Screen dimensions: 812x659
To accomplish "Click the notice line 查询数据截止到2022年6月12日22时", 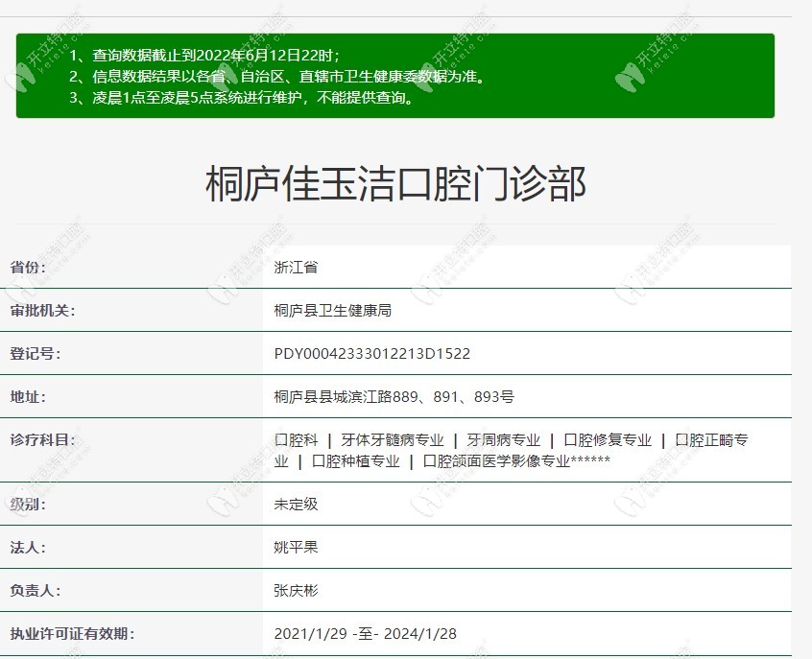I will pos(204,56).
